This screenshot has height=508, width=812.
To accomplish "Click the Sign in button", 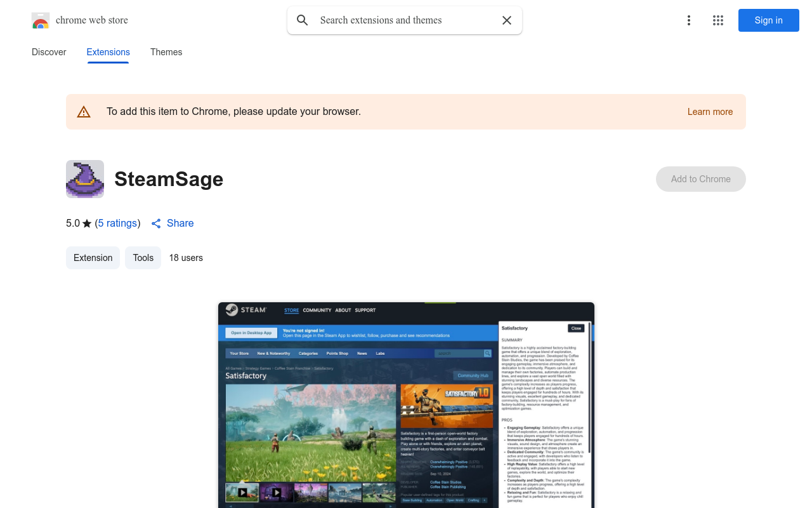I will [x=769, y=20].
